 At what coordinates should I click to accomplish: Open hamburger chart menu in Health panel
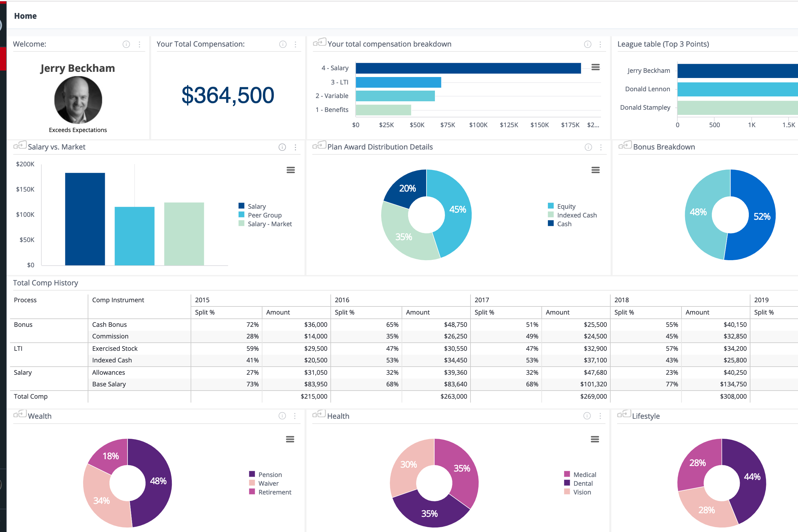[x=595, y=439]
